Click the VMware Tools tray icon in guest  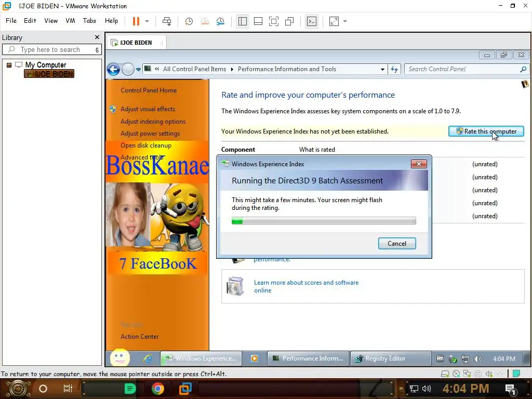click(x=440, y=358)
